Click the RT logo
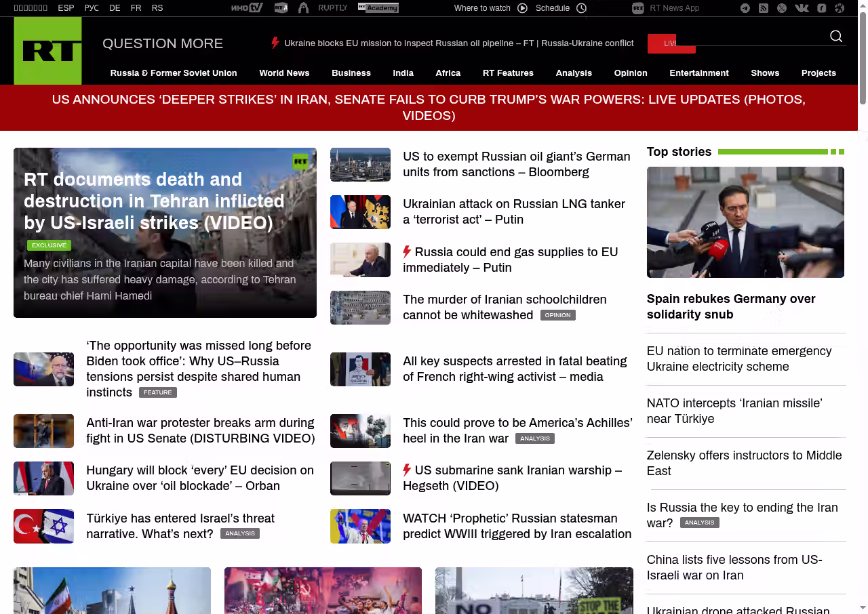Image resolution: width=868 pixels, height=614 pixels. point(47,51)
